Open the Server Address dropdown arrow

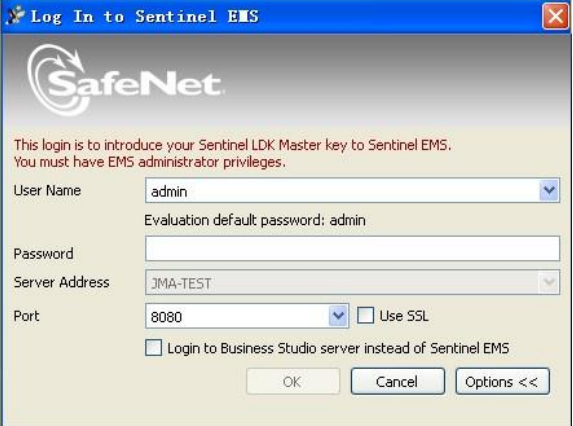[549, 282]
